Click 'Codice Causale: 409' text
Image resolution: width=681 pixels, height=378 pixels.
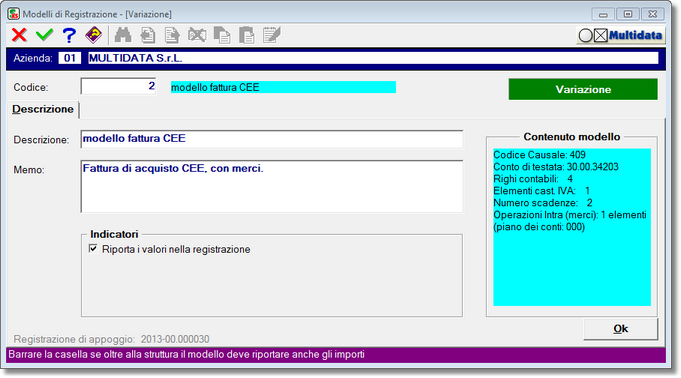point(539,155)
